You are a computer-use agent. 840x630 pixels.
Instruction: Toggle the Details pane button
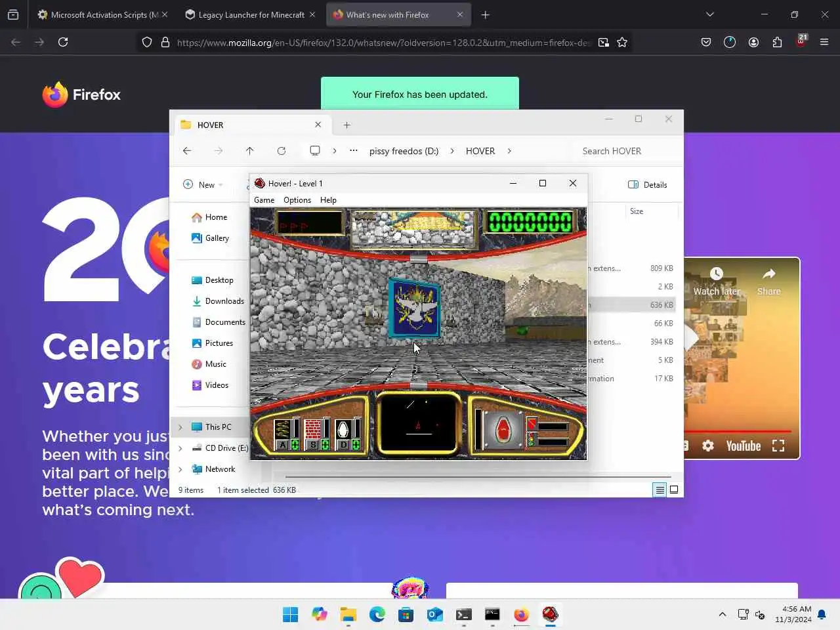coord(648,184)
